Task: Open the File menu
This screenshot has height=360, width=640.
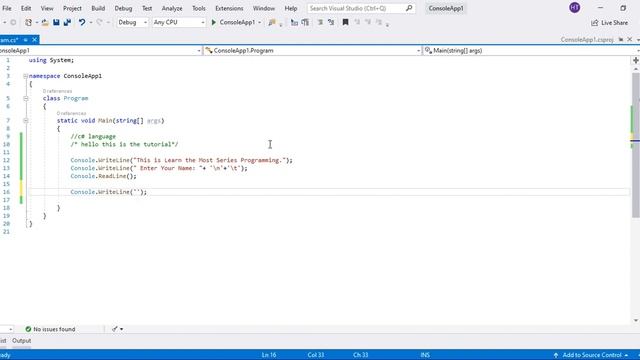Action: tap(7, 8)
